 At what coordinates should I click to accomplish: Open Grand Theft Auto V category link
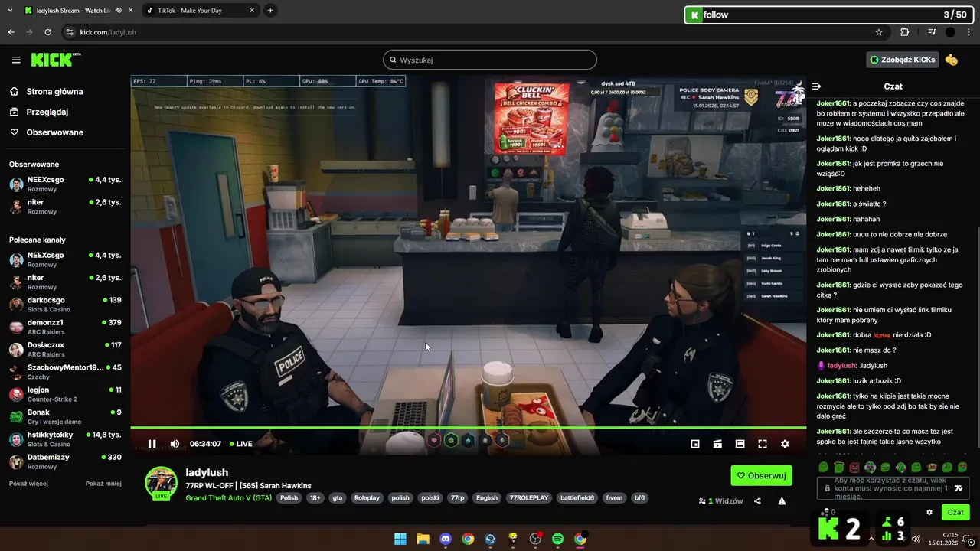[x=229, y=498]
